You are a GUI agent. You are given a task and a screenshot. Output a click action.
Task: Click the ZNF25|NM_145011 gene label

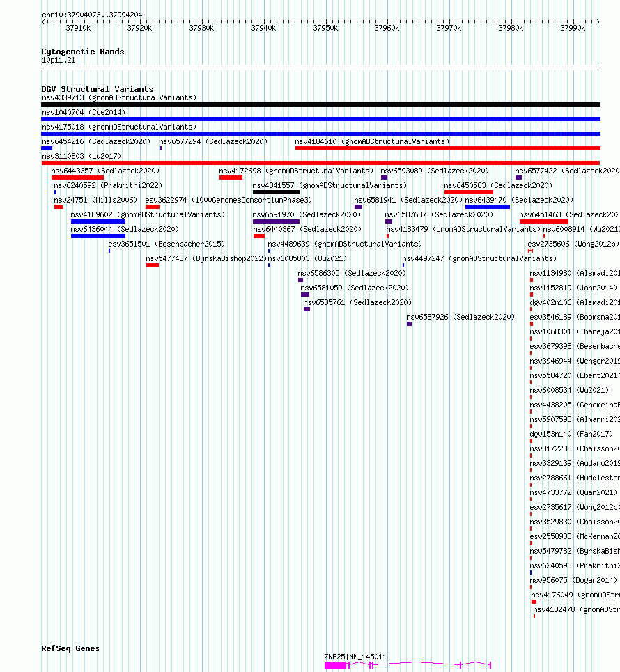point(355,657)
